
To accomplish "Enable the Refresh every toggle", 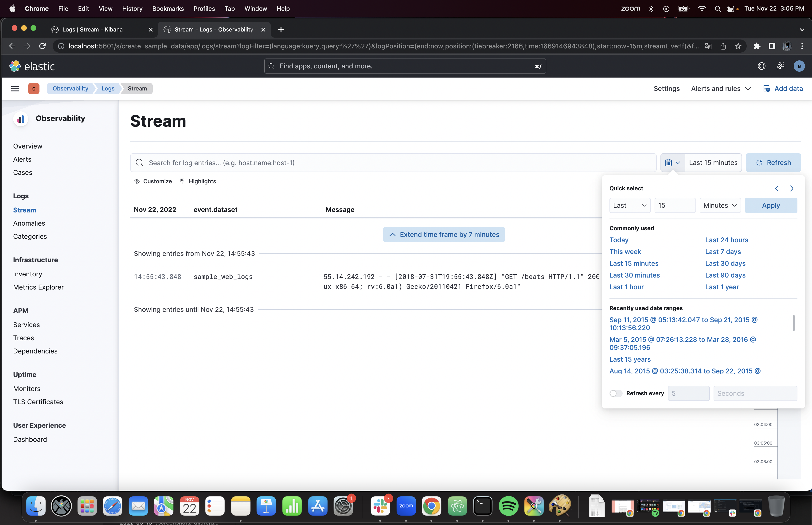I will 616,393.
